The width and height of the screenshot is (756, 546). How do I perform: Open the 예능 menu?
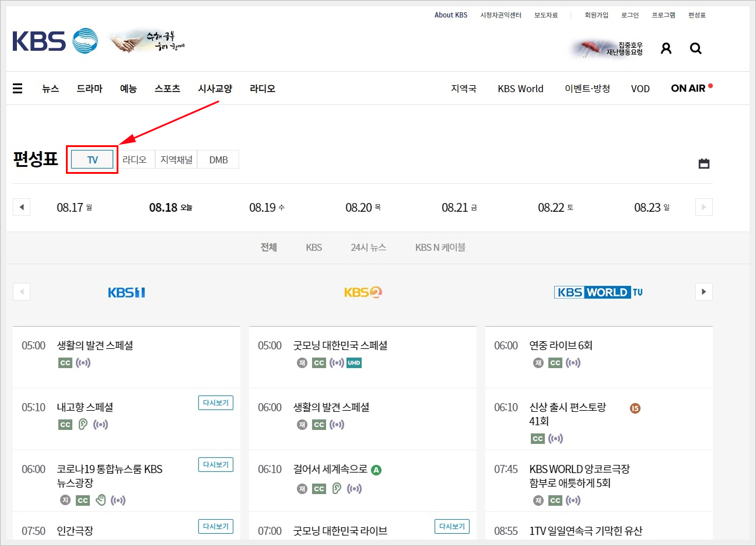tap(128, 89)
